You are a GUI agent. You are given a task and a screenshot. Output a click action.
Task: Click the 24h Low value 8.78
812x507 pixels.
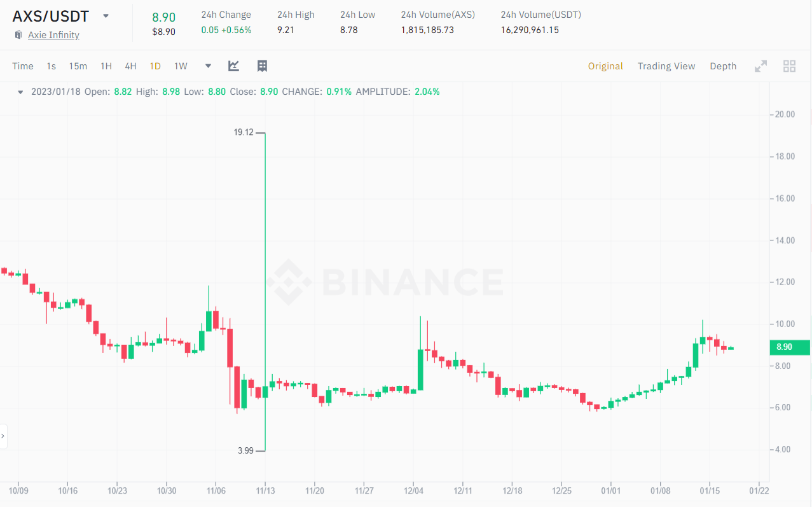click(x=349, y=30)
